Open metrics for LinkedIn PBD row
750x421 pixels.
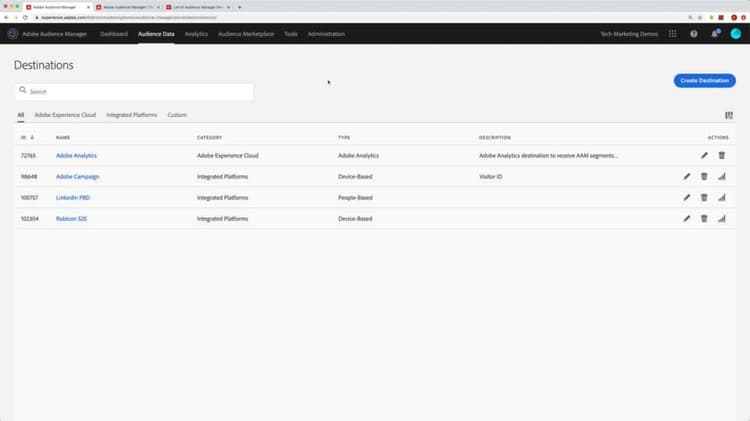(722, 198)
